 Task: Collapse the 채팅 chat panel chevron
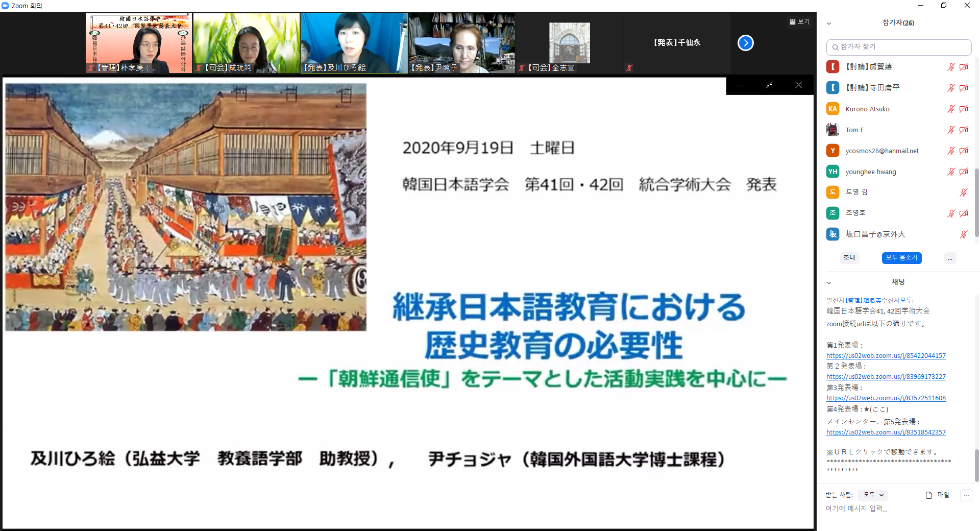click(x=829, y=282)
